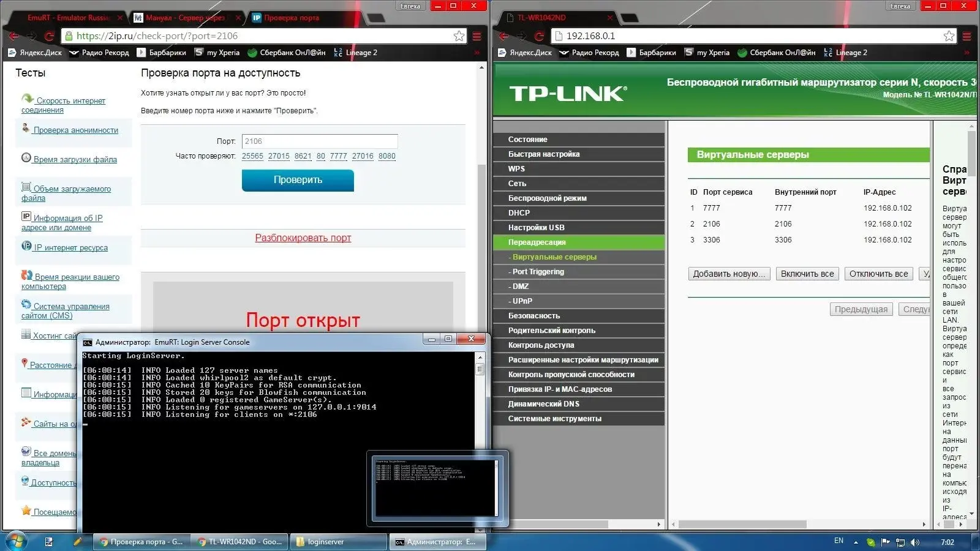Click the TP-LINK logo
Image resolution: width=980 pixels, height=551 pixels.
(x=568, y=94)
